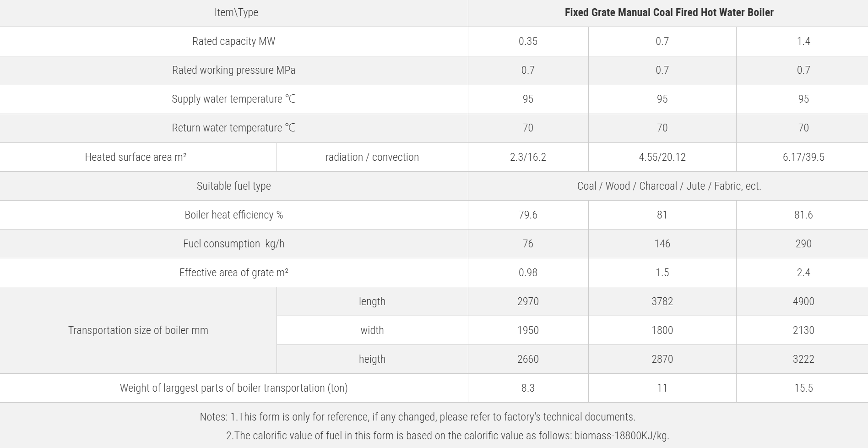Click the "Rated working pressure MPa" label
This screenshot has height=448, width=868.
tap(233, 70)
